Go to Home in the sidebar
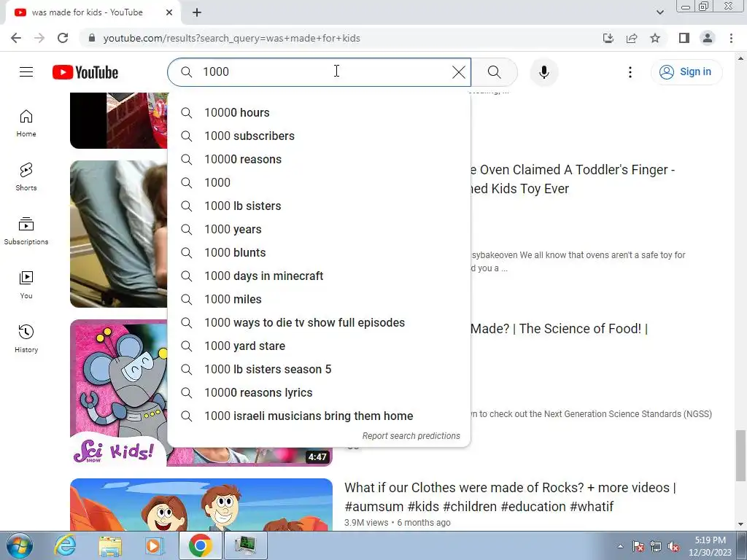 (26, 123)
